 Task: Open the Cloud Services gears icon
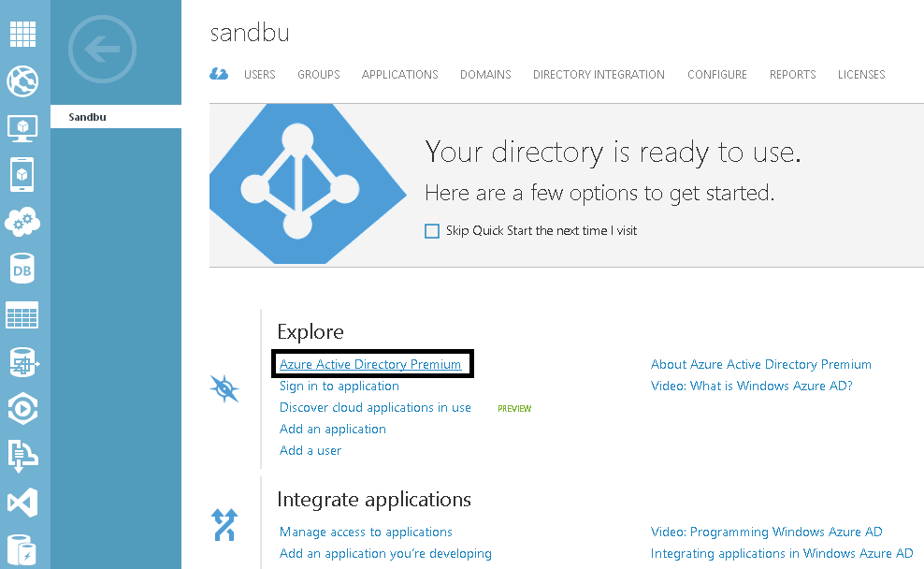tap(23, 222)
